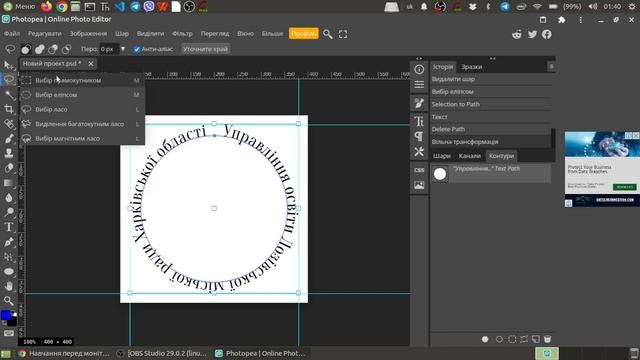The image size is (640, 360).
Task: Choose subtract from selection mode
Action: 53,49
